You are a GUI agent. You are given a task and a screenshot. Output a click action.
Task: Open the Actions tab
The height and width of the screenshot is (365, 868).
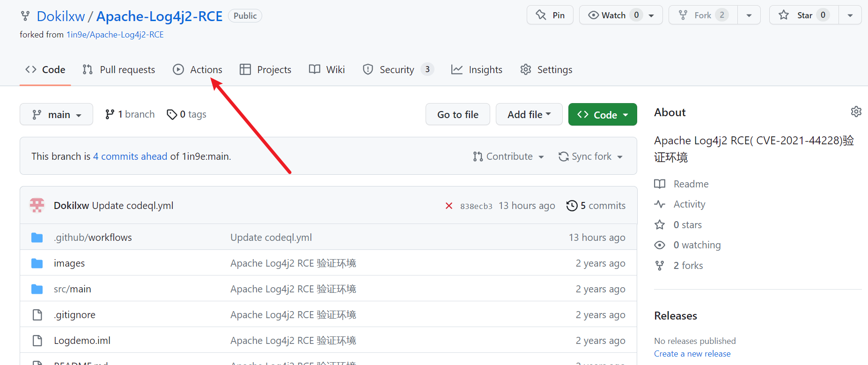click(198, 70)
